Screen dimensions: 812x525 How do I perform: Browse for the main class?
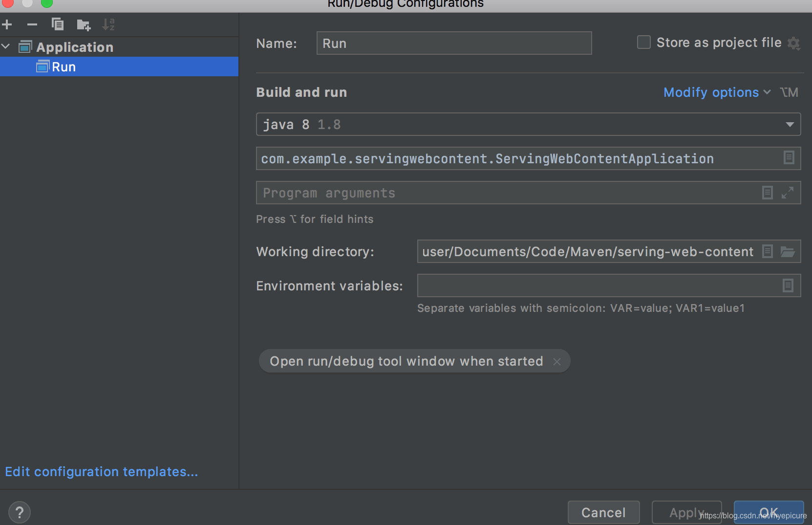(x=789, y=158)
